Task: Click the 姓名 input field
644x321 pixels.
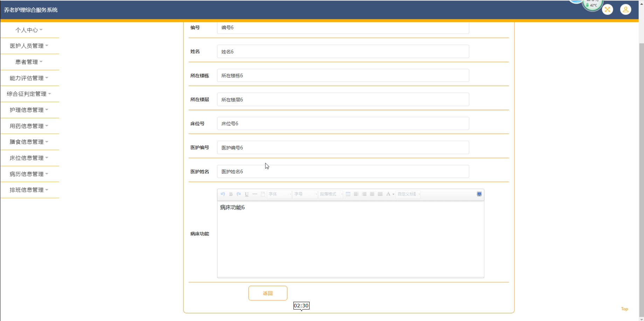Action: [343, 51]
